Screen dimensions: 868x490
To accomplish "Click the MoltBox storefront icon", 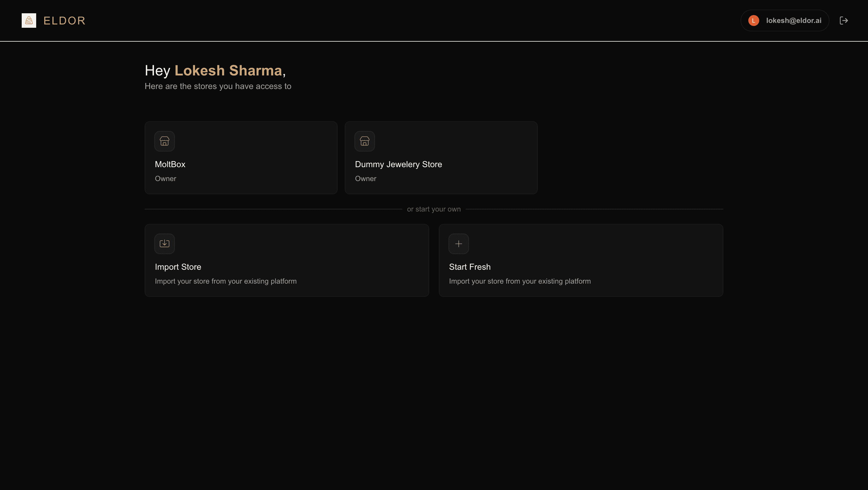I will point(165,141).
